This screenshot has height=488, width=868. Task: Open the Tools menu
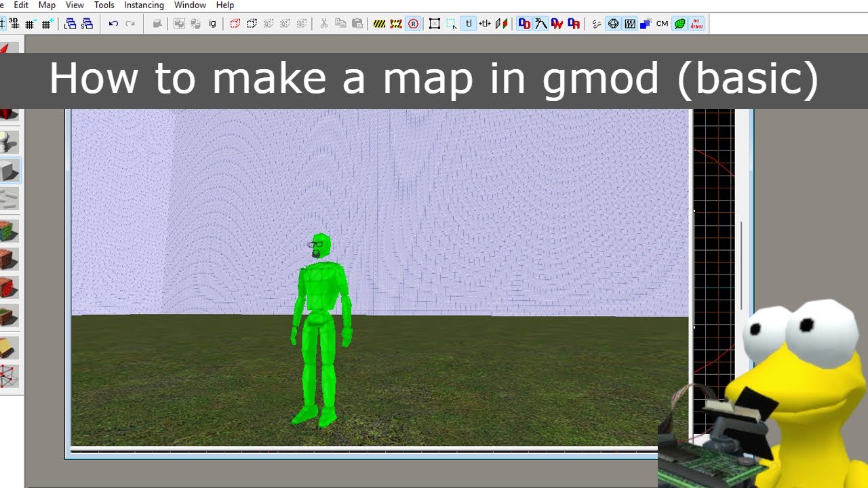point(104,5)
